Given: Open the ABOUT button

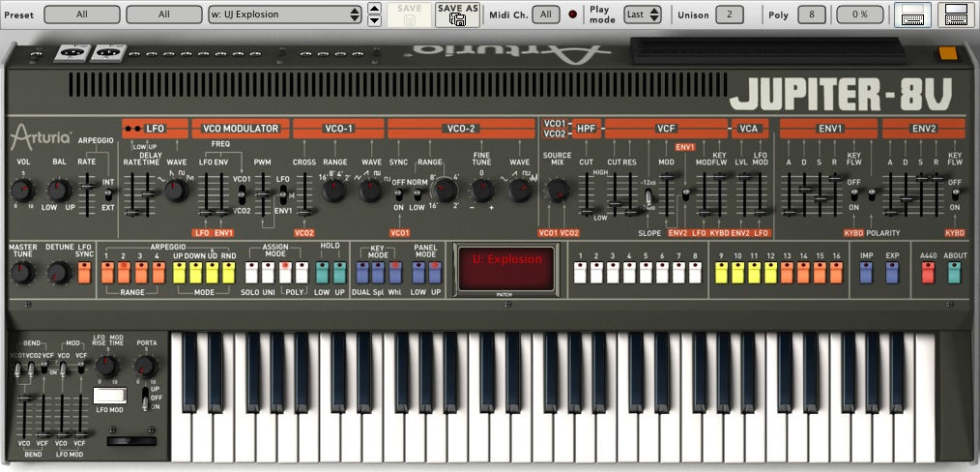Looking at the screenshot, I should click(x=954, y=273).
